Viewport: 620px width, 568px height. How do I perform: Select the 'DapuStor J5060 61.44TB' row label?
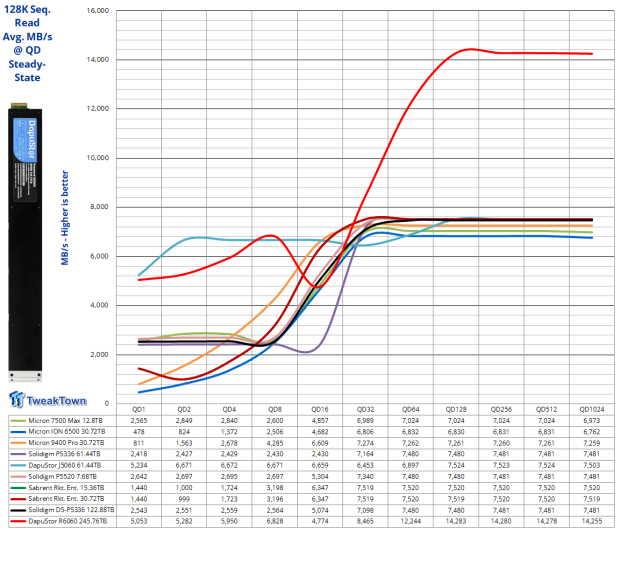coord(65,466)
